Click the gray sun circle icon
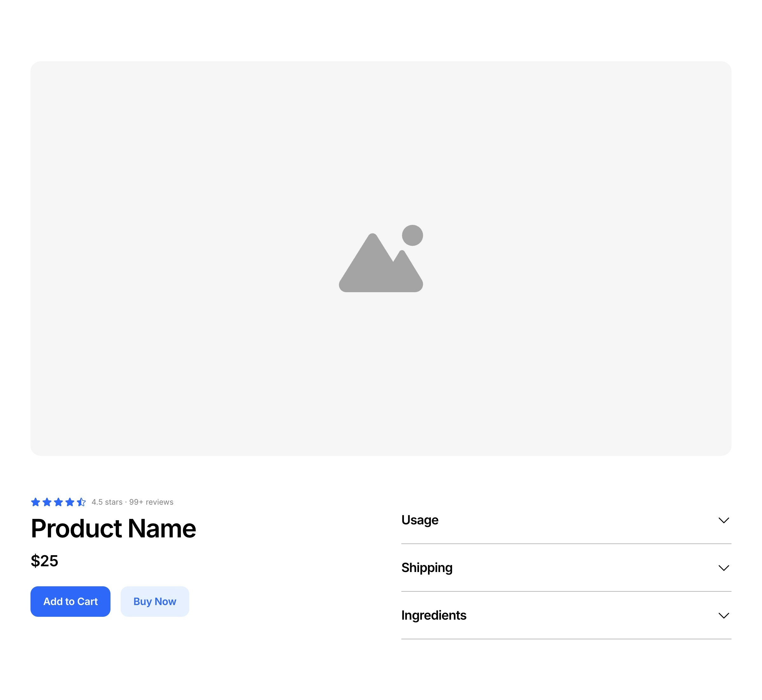Viewport: 762px width, 700px height. pos(412,235)
